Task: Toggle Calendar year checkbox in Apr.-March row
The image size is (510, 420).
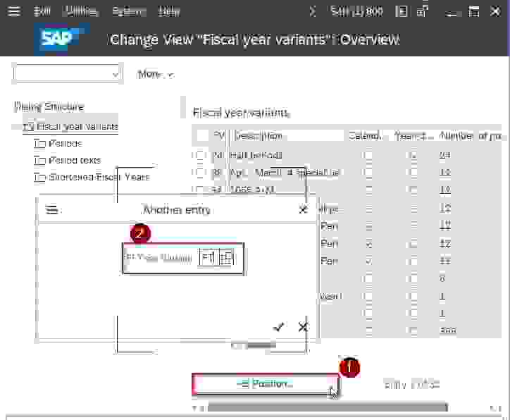Action: tap(368, 172)
